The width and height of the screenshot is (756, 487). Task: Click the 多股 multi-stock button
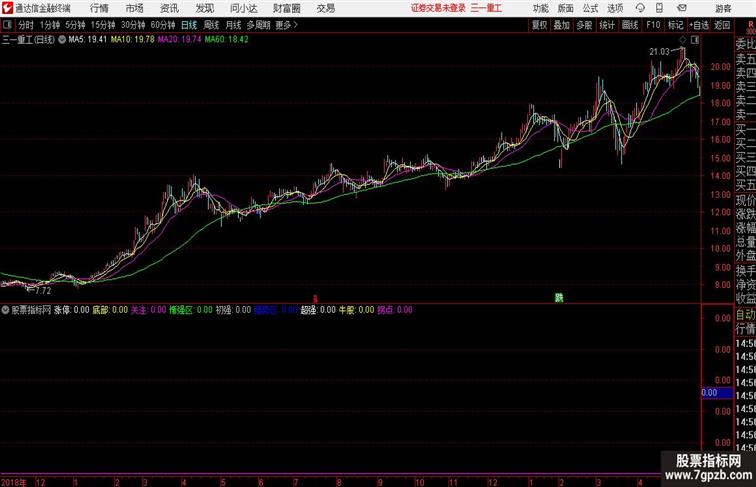[584, 25]
